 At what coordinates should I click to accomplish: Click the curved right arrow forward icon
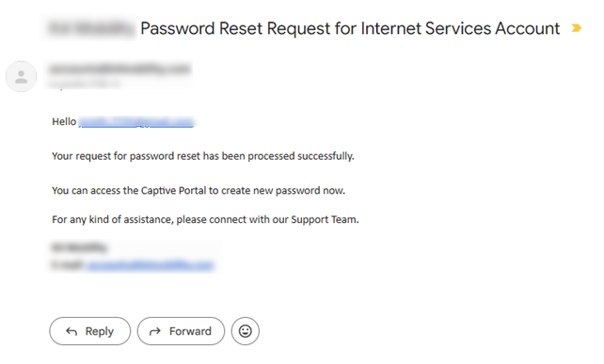(155, 331)
